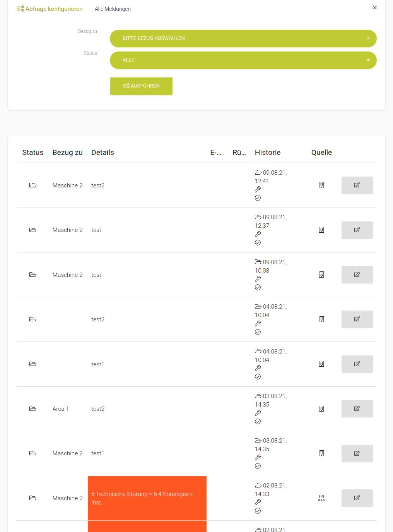Switch to 'Alle Meldungen' tab
393x532 pixels.
[113, 9]
